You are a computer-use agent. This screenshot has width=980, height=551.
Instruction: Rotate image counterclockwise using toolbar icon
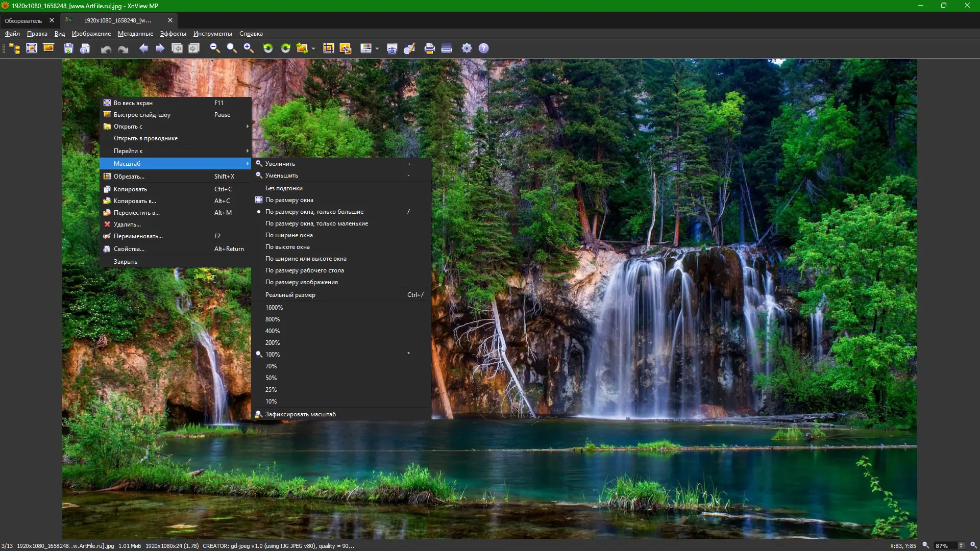tap(268, 48)
